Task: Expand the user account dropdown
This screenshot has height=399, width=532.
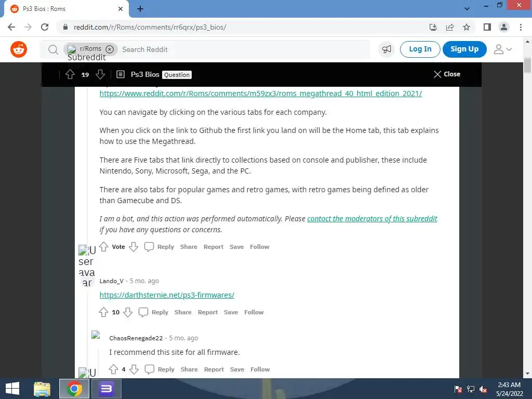Action: [x=503, y=49]
